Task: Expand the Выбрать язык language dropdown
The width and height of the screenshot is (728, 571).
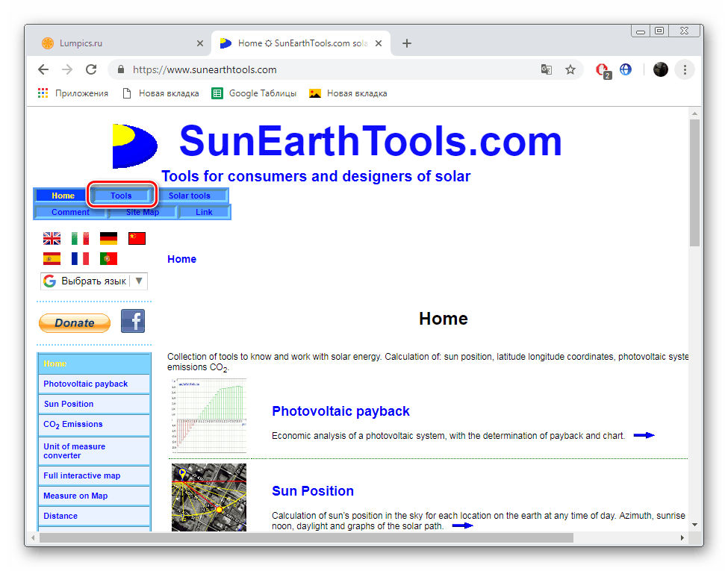Action: 94,281
